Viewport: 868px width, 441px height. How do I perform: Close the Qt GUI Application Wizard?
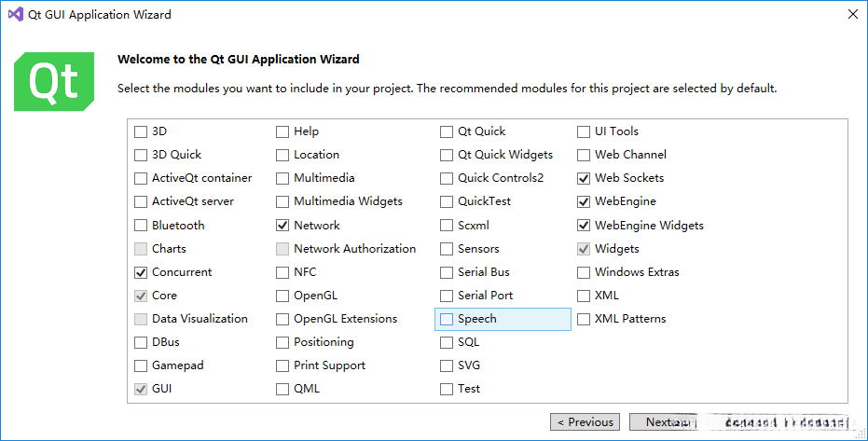coord(852,15)
